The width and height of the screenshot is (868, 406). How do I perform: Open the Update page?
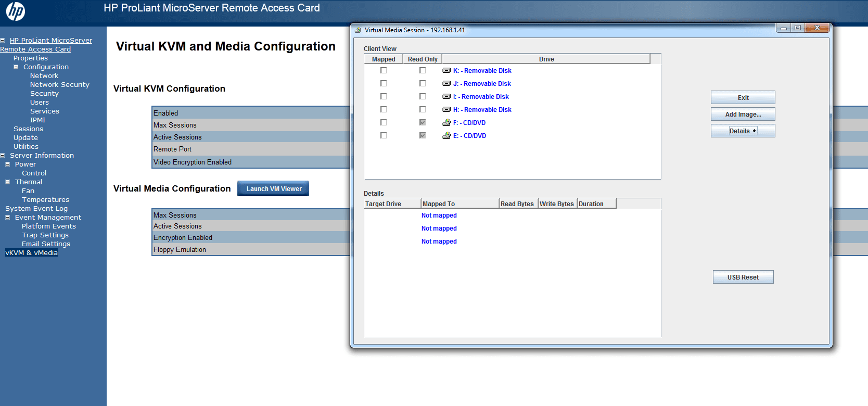click(x=25, y=137)
